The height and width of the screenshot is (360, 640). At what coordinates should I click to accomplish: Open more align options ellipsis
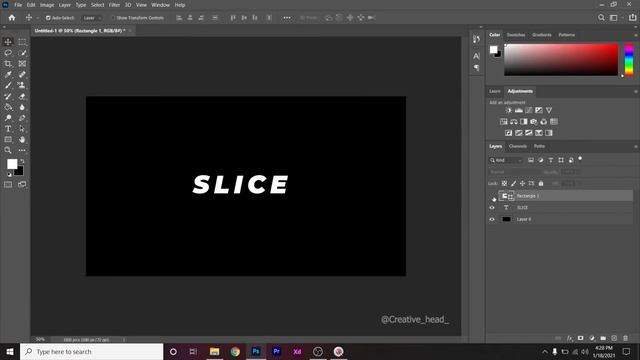click(287, 18)
